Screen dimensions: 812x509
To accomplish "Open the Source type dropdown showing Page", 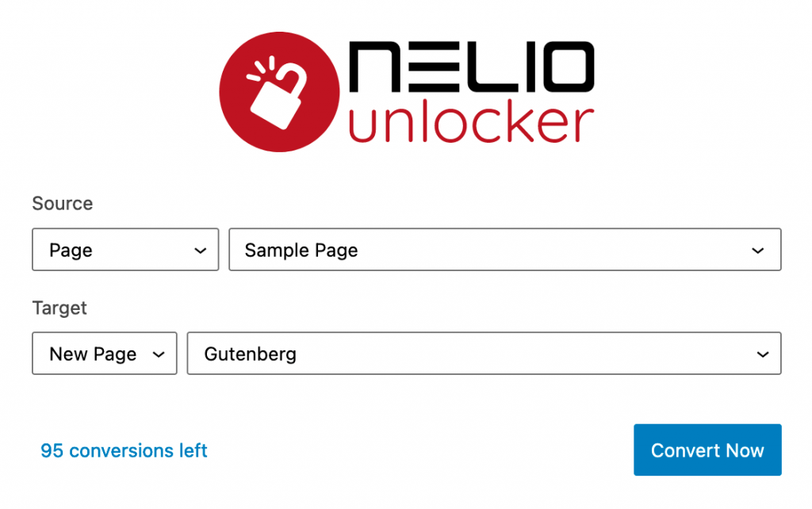I will 124,249.
